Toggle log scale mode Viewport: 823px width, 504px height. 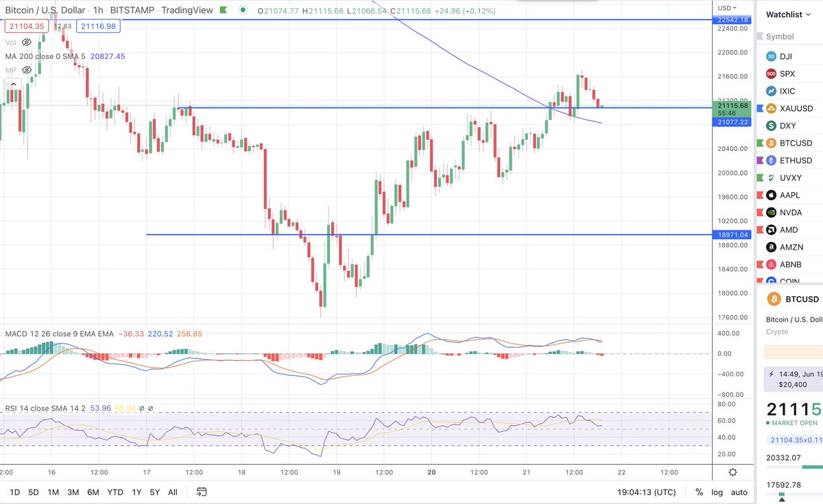pyautogui.click(x=717, y=492)
